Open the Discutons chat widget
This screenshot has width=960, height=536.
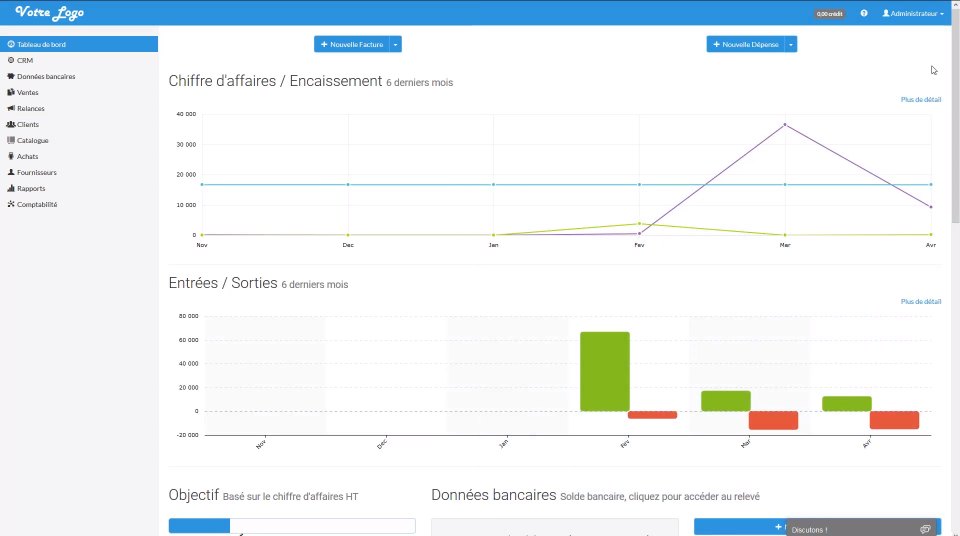tap(861, 528)
